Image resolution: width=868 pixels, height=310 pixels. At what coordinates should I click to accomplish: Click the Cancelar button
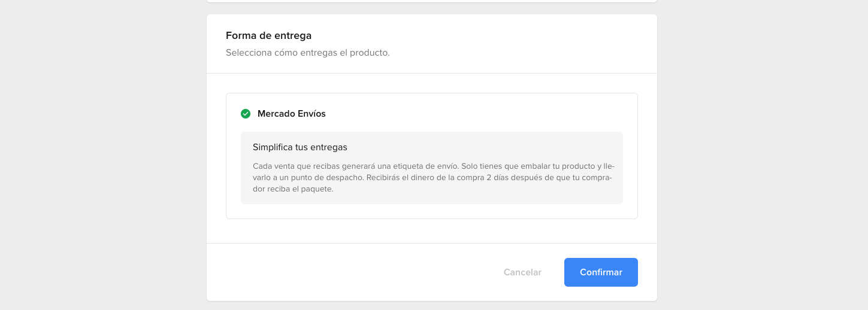pos(522,272)
